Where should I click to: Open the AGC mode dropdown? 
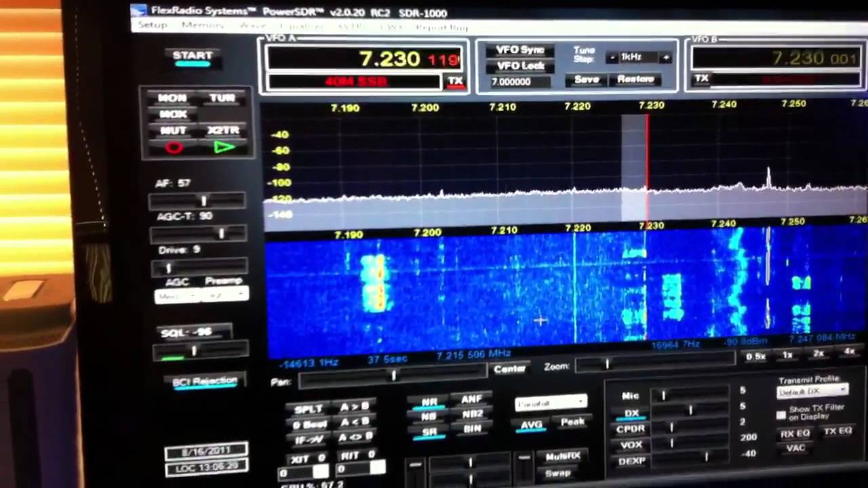(x=178, y=297)
